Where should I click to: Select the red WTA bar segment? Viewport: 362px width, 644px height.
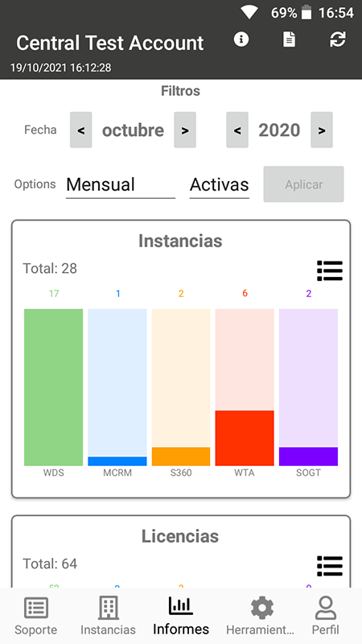pyautogui.click(x=245, y=438)
